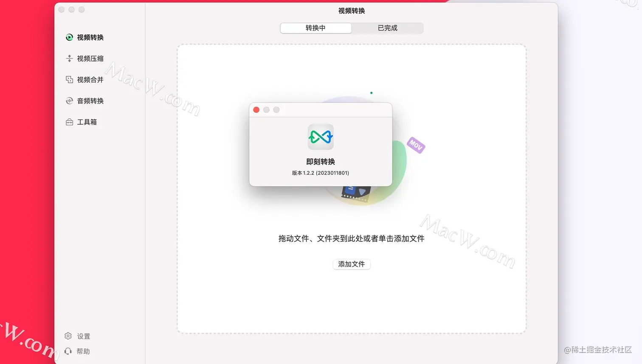Image resolution: width=642 pixels, height=364 pixels.
Task: Open 工具箱 in the sidebar
Action: tap(87, 122)
